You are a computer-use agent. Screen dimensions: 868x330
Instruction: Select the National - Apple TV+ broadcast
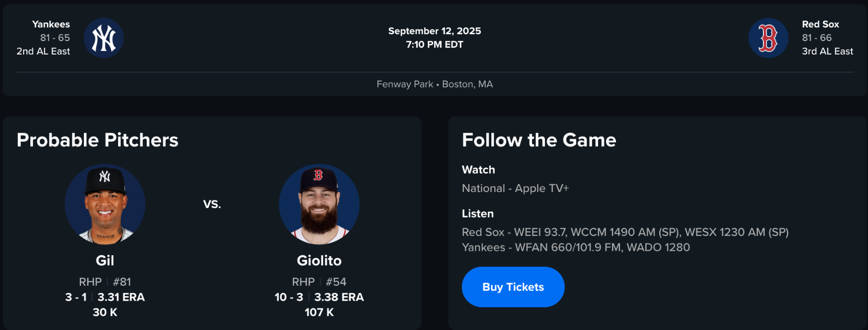tap(515, 188)
